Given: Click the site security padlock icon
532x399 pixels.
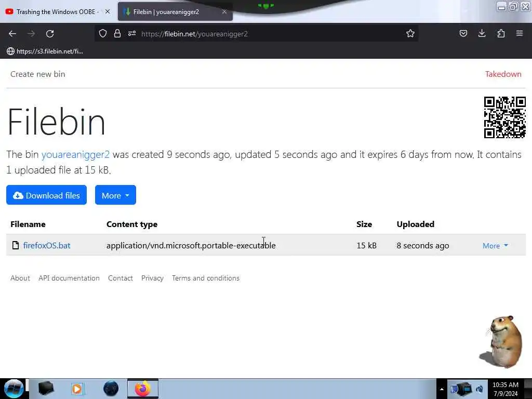Looking at the screenshot, I should [117, 33].
